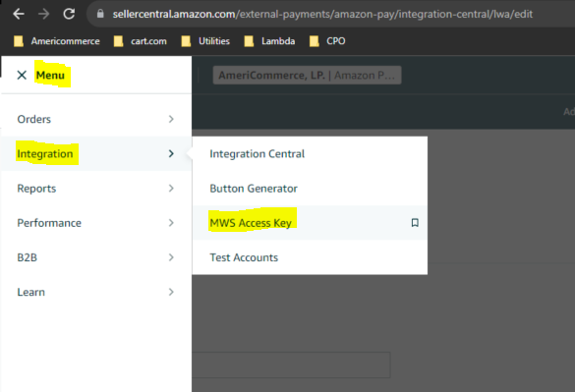Open the CPO bookmark folder
The height and width of the screenshot is (392, 575).
[327, 41]
